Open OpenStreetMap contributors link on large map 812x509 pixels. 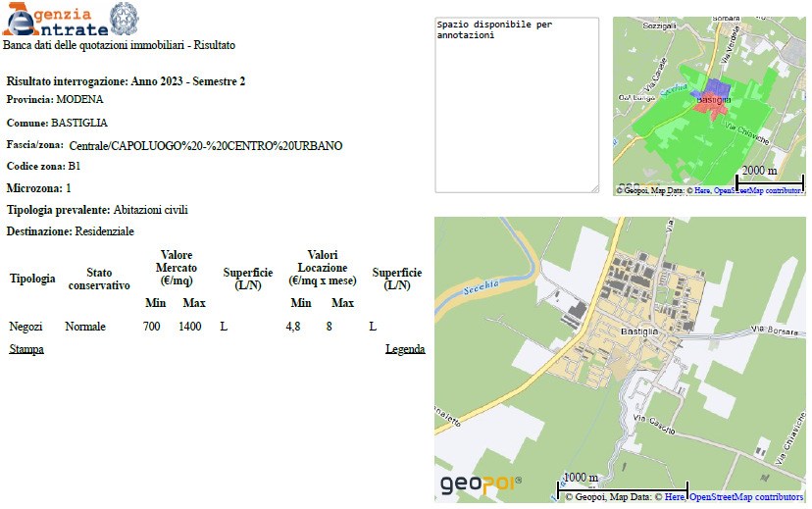click(746, 498)
